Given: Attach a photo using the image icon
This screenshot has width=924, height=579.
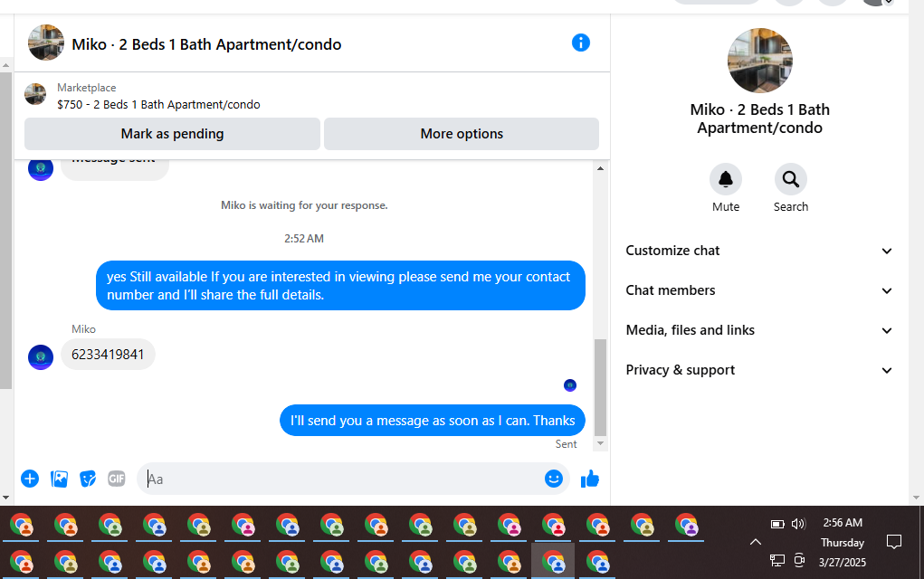Looking at the screenshot, I should click(x=59, y=479).
